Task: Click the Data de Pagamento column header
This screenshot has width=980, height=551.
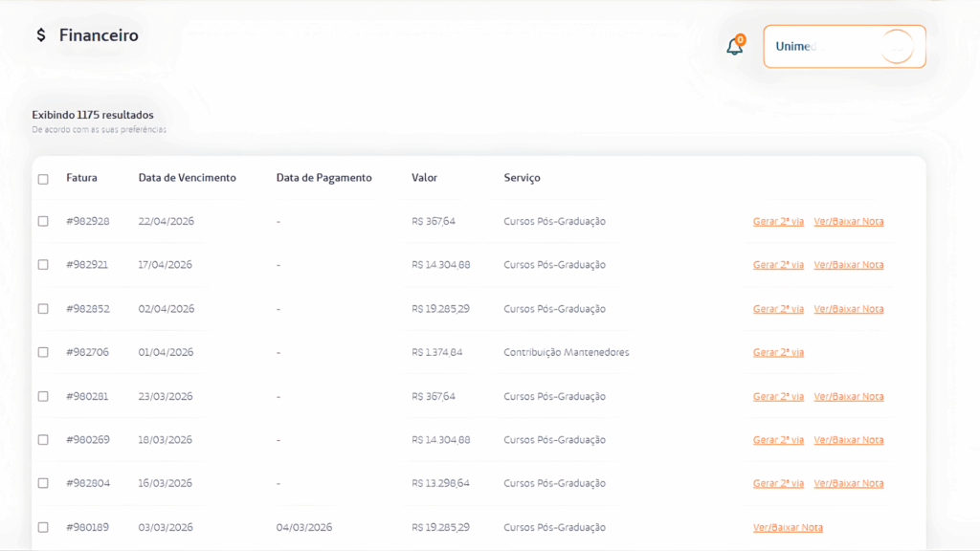Action: tap(323, 178)
